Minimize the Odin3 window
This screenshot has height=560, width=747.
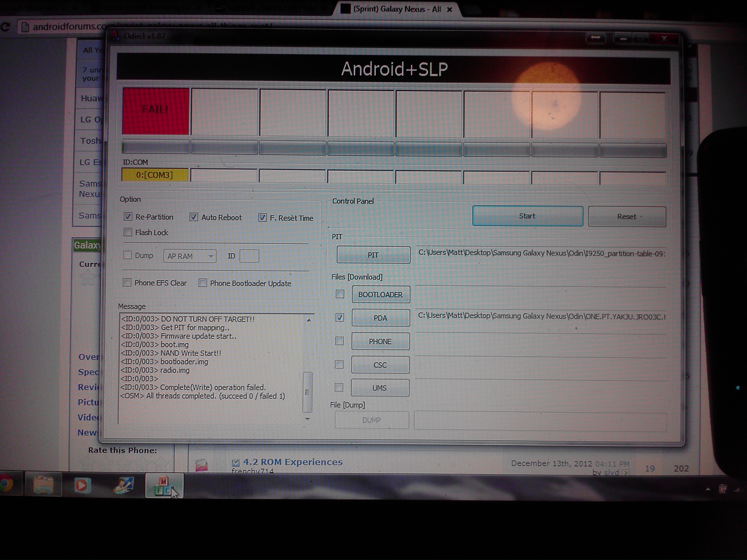click(x=623, y=39)
